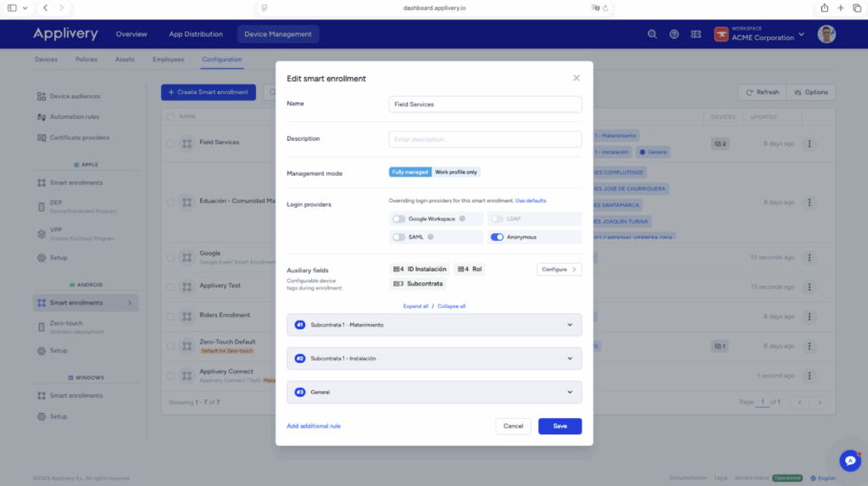Disable the Anonymous login provider
Screen dimensions: 868x486
(x=497, y=237)
